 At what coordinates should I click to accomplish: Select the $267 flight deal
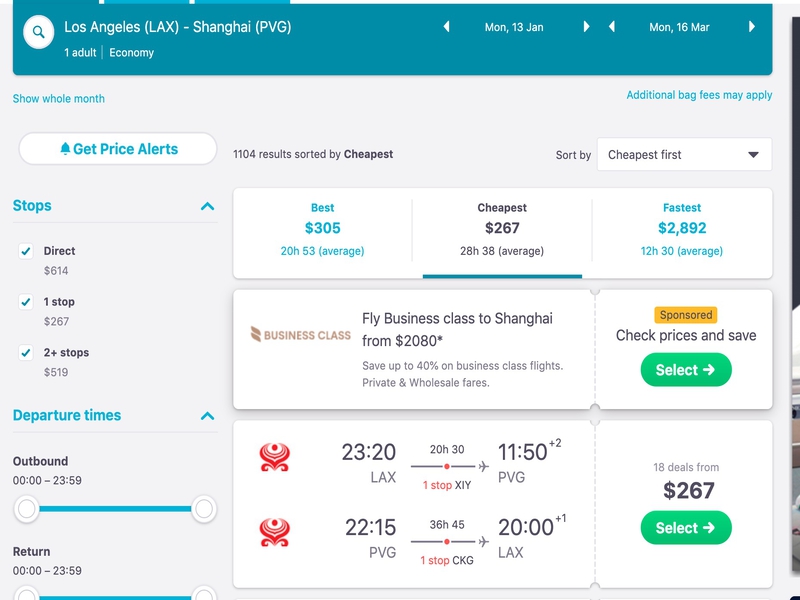(x=686, y=528)
